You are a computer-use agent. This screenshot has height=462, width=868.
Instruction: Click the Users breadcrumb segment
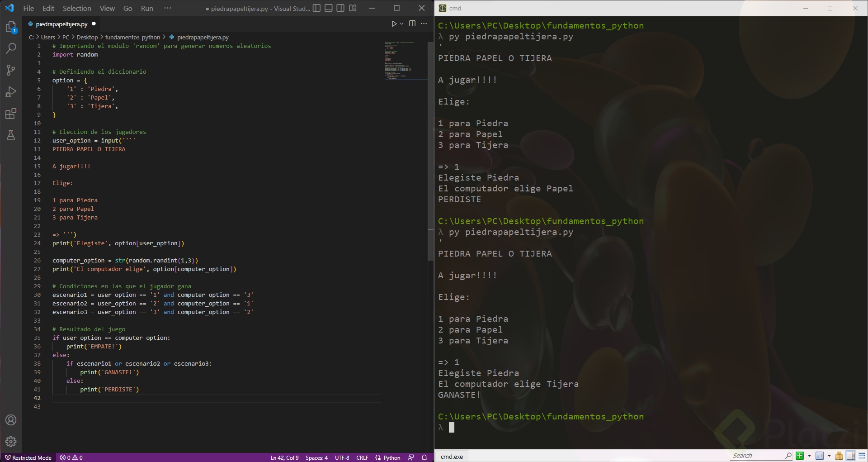point(48,37)
